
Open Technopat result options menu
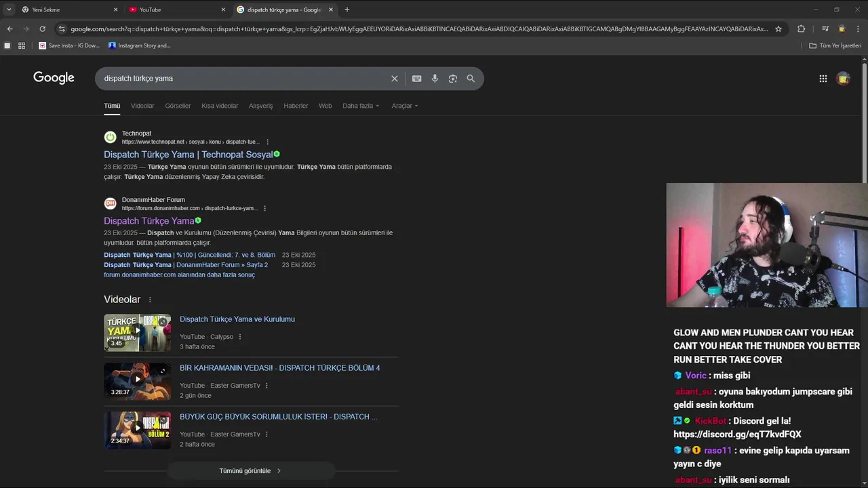click(268, 142)
